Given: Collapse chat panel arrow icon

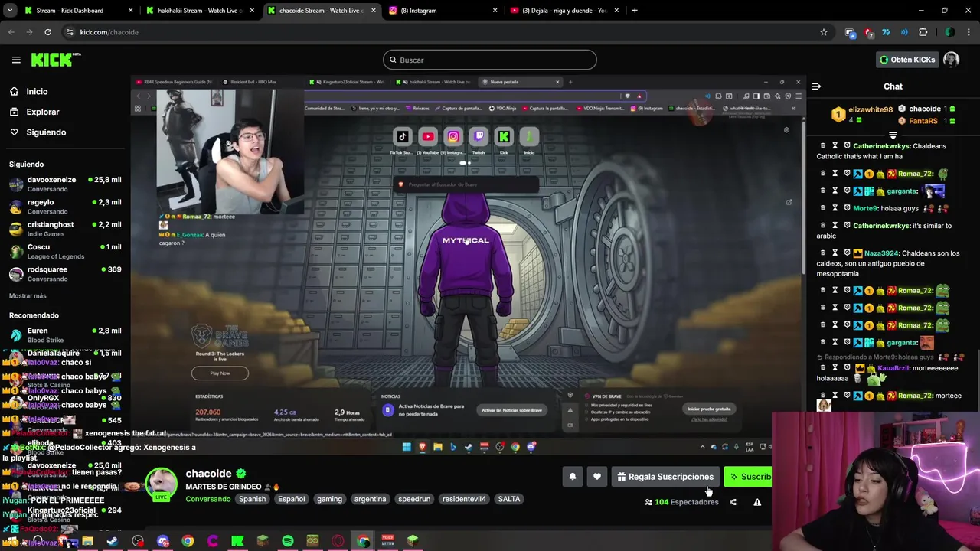Looking at the screenshot, I should pyautogui.click(x=816, y=86).
